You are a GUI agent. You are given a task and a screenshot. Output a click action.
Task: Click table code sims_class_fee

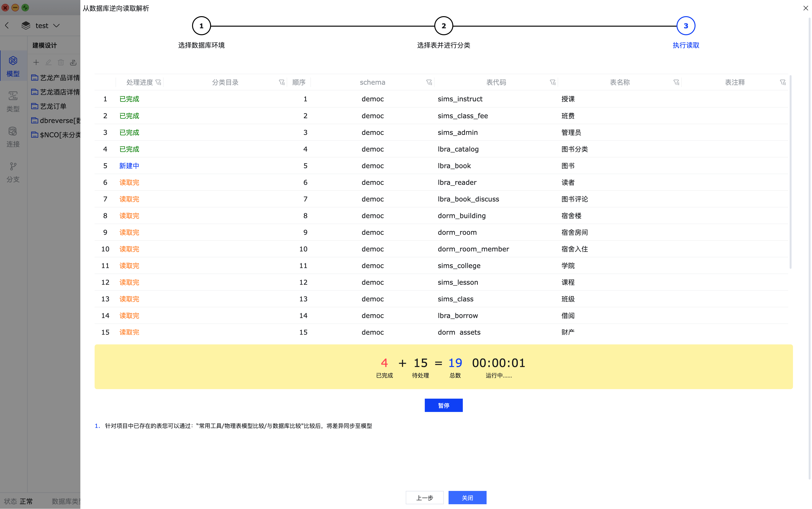463,116
